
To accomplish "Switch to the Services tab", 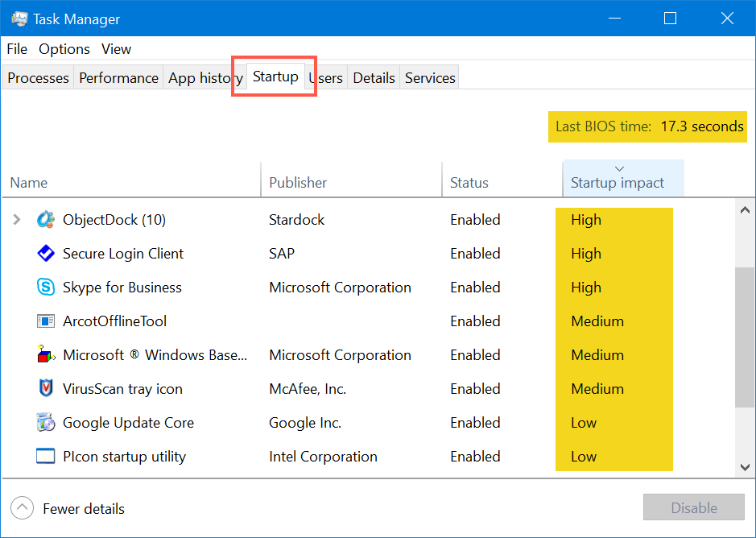I will [x=429, y=77].
